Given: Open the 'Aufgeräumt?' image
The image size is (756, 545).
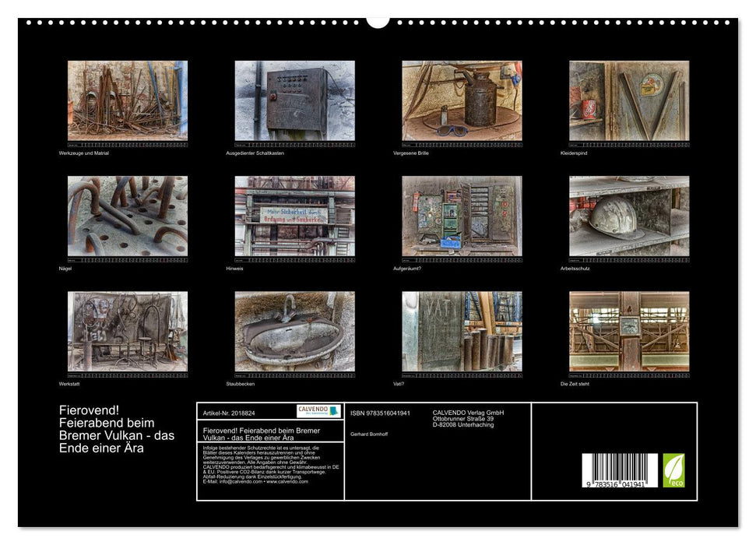Looking at the screenshot, I should (x=462, y=216).
